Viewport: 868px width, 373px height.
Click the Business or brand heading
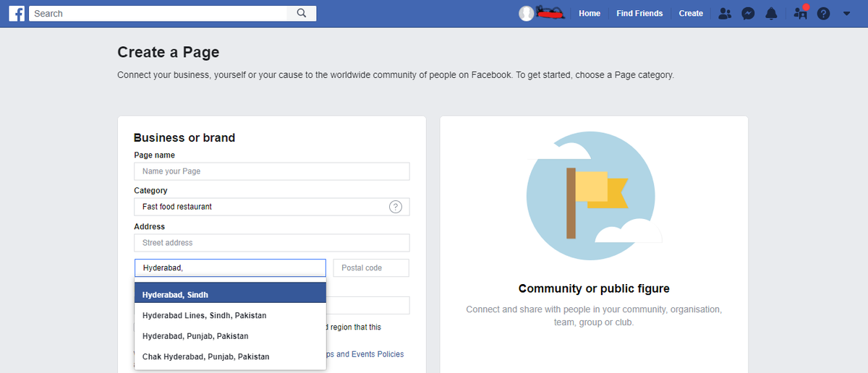click(x=184, y=137)
